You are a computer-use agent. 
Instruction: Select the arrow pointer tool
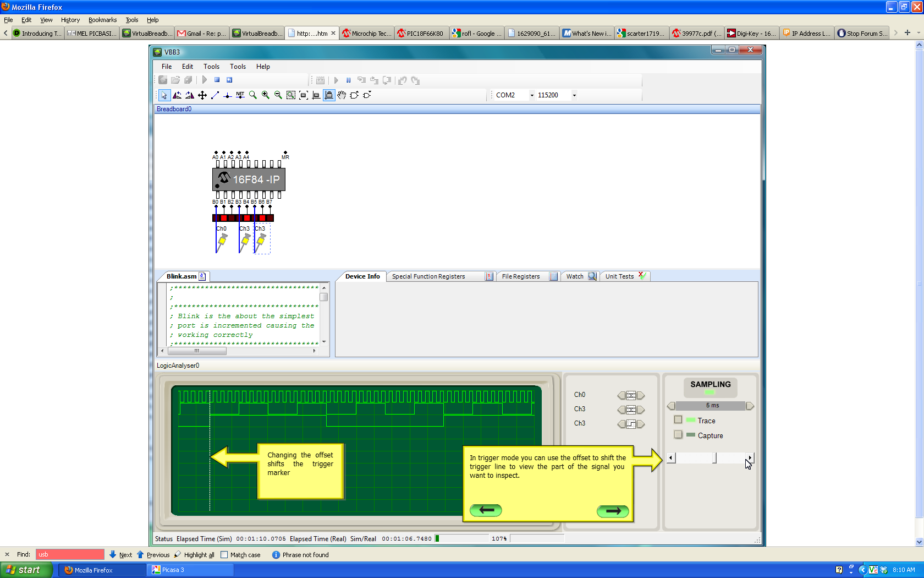(x=164, y=95)
